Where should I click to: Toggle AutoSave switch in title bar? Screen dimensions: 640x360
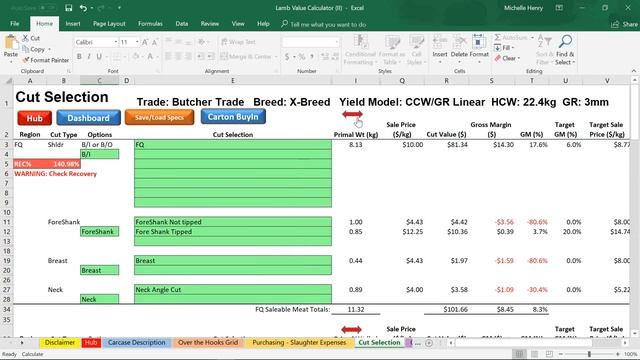47,8
